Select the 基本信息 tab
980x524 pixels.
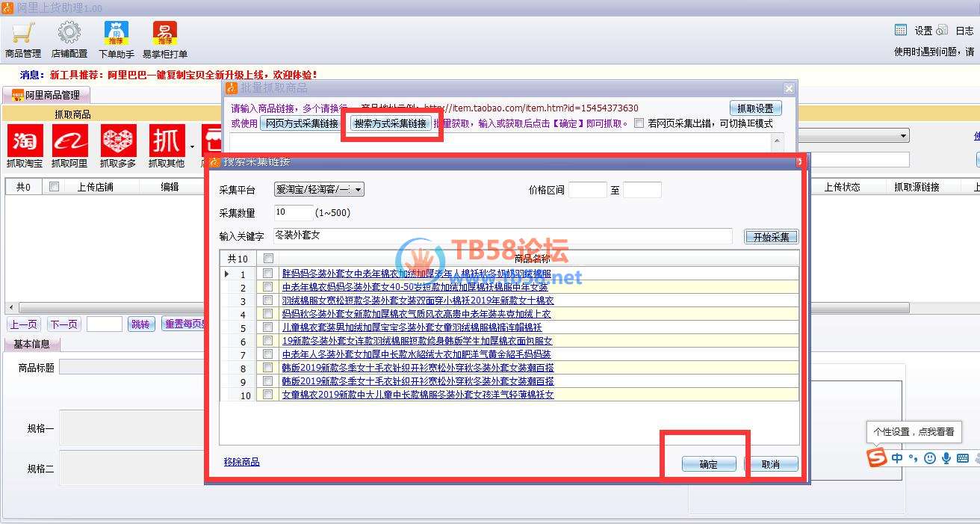32,344
